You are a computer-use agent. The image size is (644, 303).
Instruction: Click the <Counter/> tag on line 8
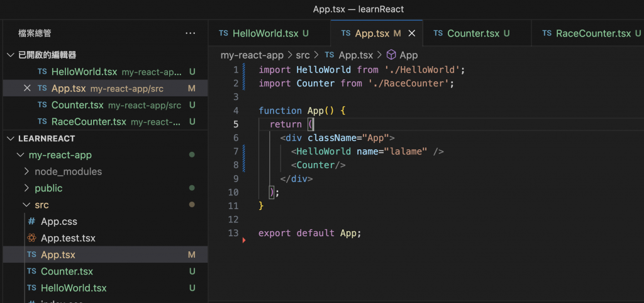(x=318, y=165)
